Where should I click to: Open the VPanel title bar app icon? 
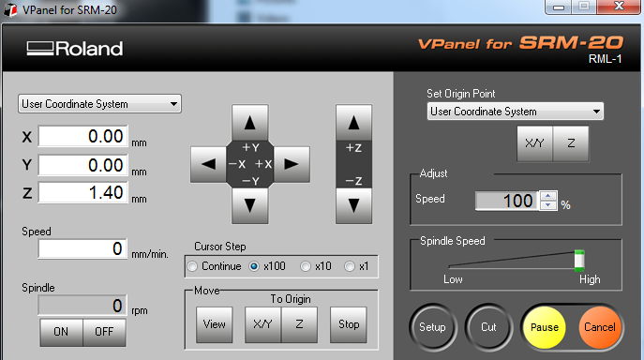coord(10,10)
